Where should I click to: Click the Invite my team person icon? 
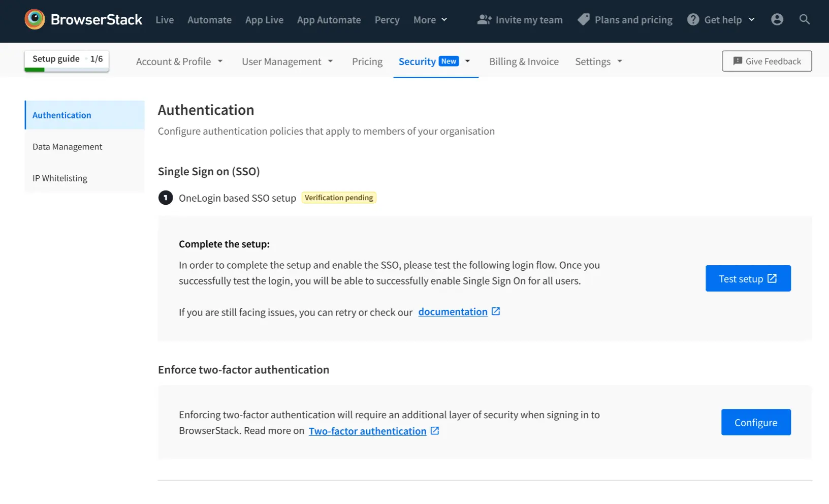[484, 19]
